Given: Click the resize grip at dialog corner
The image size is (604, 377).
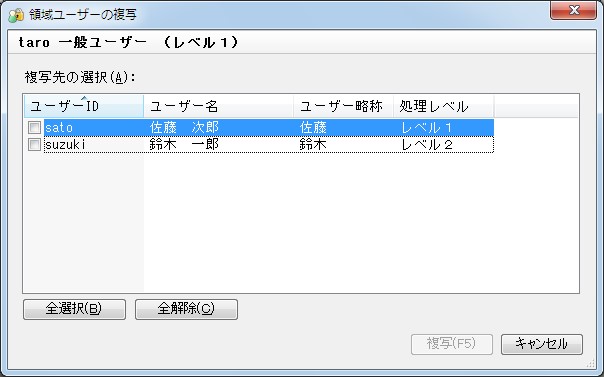Looking at the screenshot, I should 591,364.
